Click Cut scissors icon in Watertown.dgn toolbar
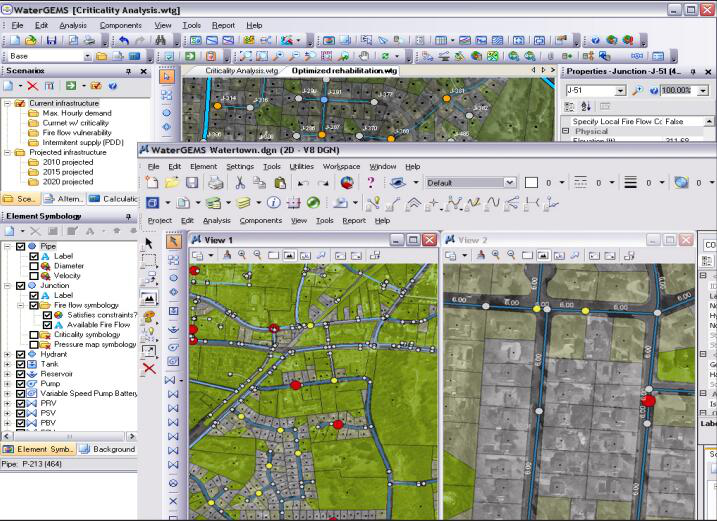Image resolution: width=717 pixels, height=521 pixels. (240, 183)
